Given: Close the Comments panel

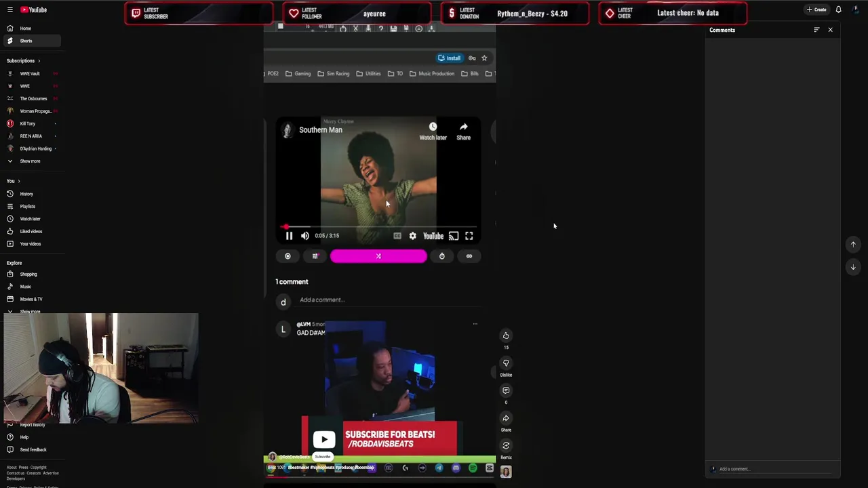Looking at the screenshot, I should pyautogui.click(x=830, y=30).
